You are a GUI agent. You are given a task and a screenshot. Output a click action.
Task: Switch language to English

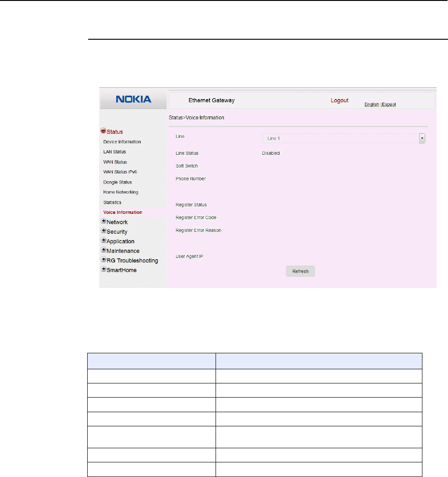click(x=372, y=105)
